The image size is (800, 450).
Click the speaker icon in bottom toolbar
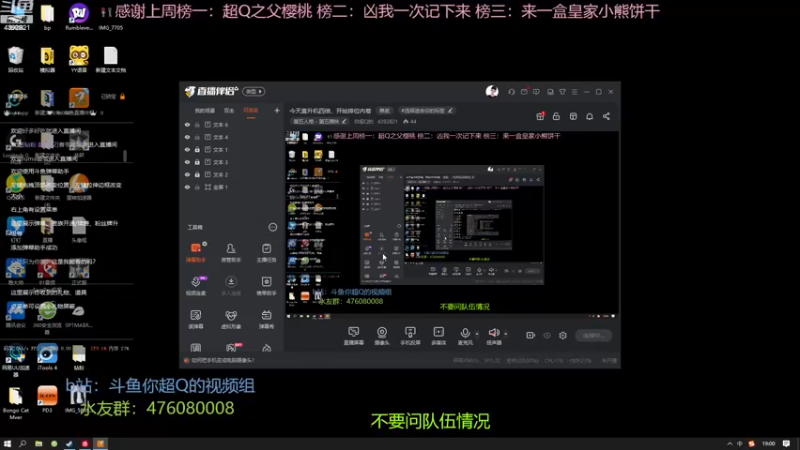coord(493,333)
